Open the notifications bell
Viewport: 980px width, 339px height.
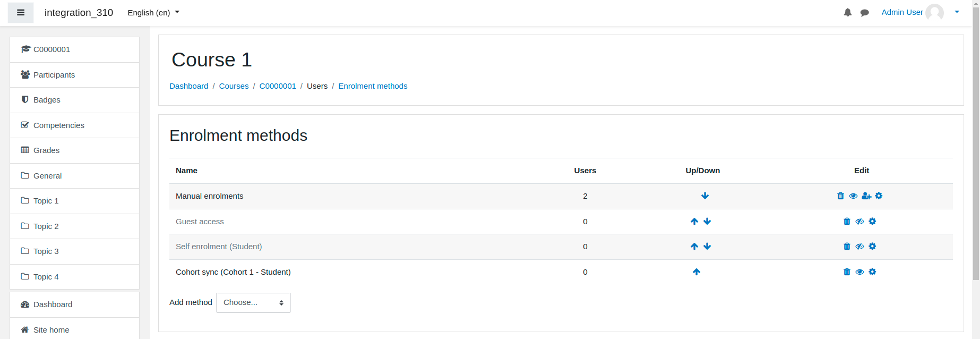(x=848, y=13)
